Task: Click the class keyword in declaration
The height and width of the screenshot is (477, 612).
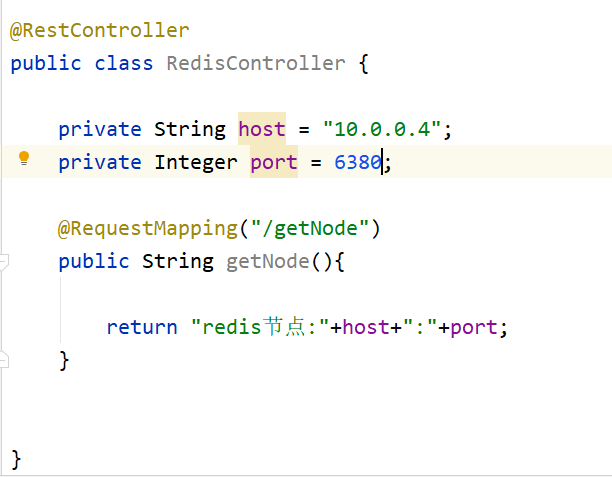Action: coord(124,63)
